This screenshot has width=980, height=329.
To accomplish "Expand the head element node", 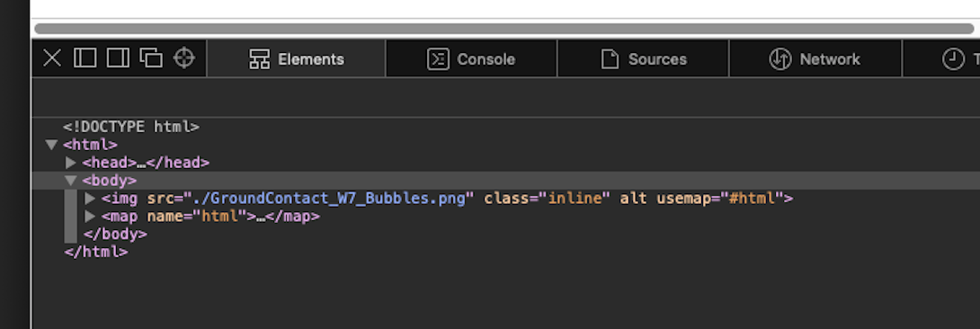I will point(71,163).
